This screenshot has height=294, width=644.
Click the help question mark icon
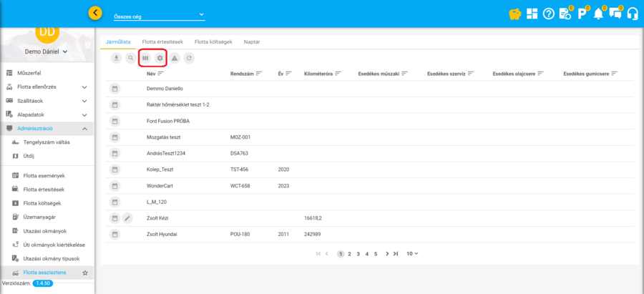coord(549,14)
